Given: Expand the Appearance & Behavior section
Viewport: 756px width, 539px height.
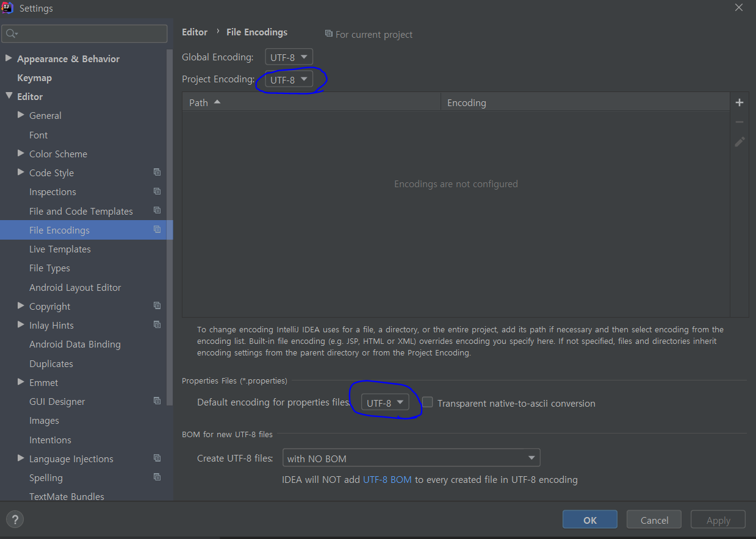Looking at the screenshot, I should (9, 59).
